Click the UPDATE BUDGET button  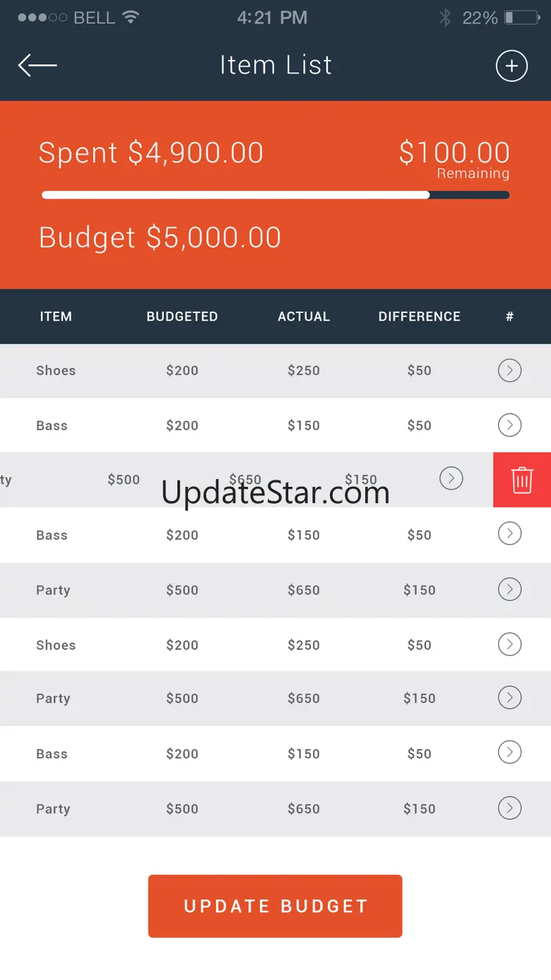[275, 906]
